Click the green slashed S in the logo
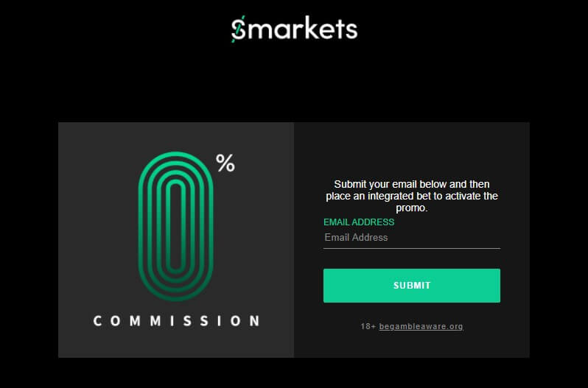This screenshot has width=588, height=388. [238, 29]
